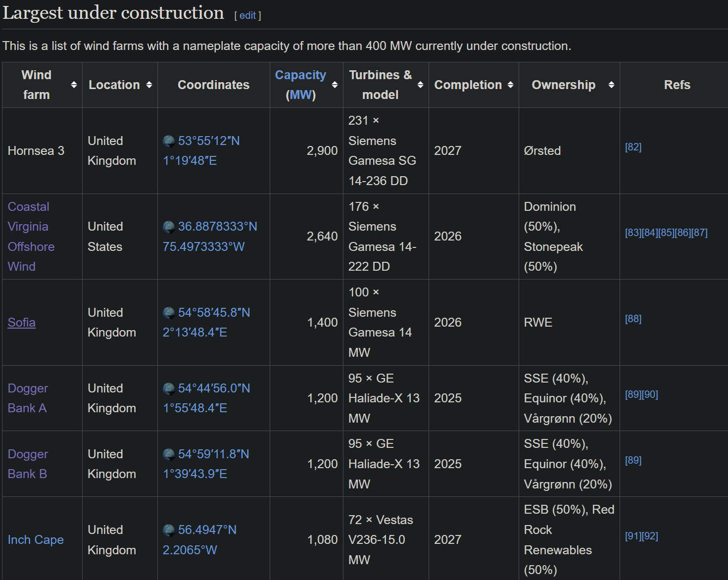This screenshot has height=580, width=728.
Task: Click the 1,080 capacity value
Action: 322,539
